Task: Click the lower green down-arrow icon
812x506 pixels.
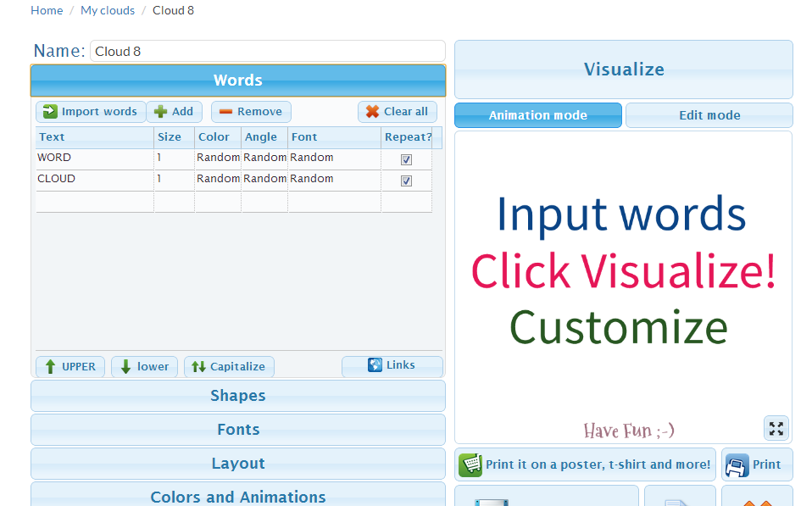Action: (x=125, y=367)
